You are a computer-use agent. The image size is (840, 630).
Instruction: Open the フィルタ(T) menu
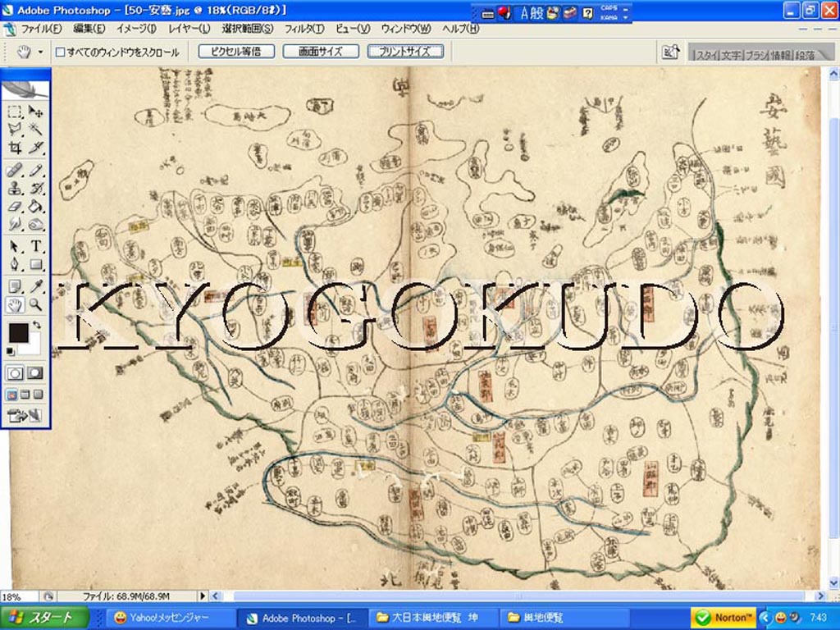[x=304, y=29]
